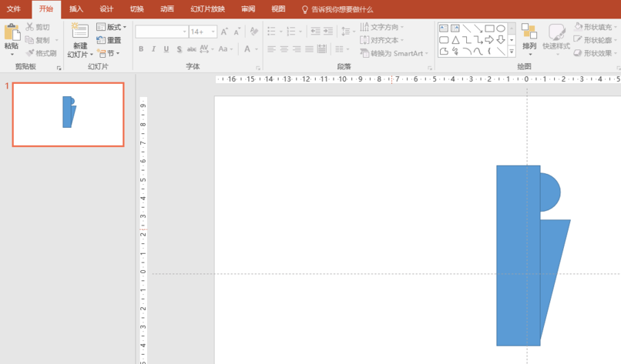Expand the shapes gallery More button
621x364 pixels.
(512, 52)
